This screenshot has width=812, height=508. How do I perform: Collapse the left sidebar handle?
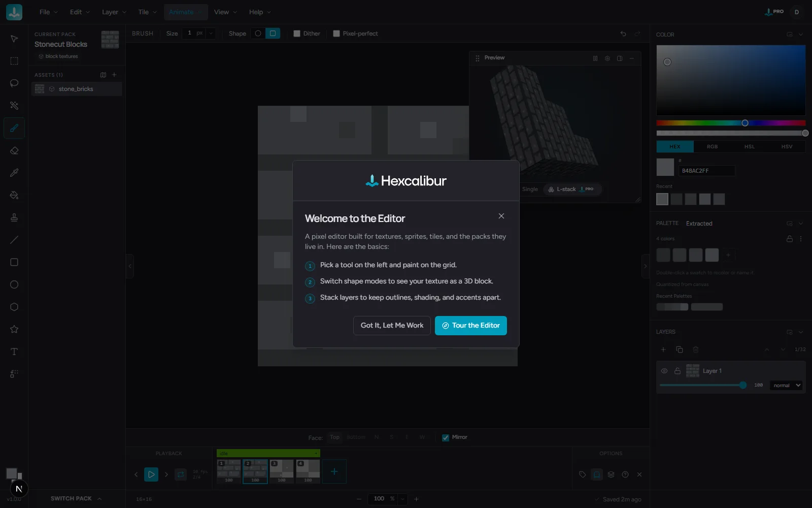[130, 266]
